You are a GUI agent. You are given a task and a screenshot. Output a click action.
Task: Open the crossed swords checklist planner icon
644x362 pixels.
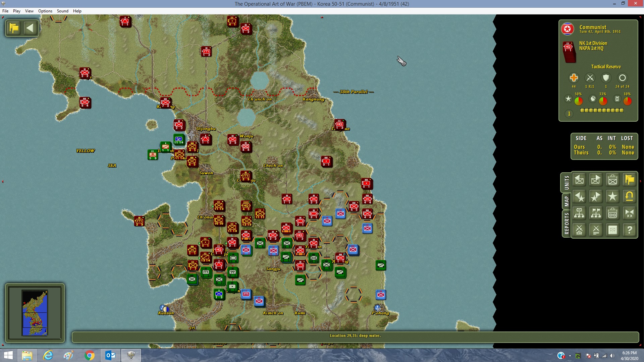[x=579, y=230]
